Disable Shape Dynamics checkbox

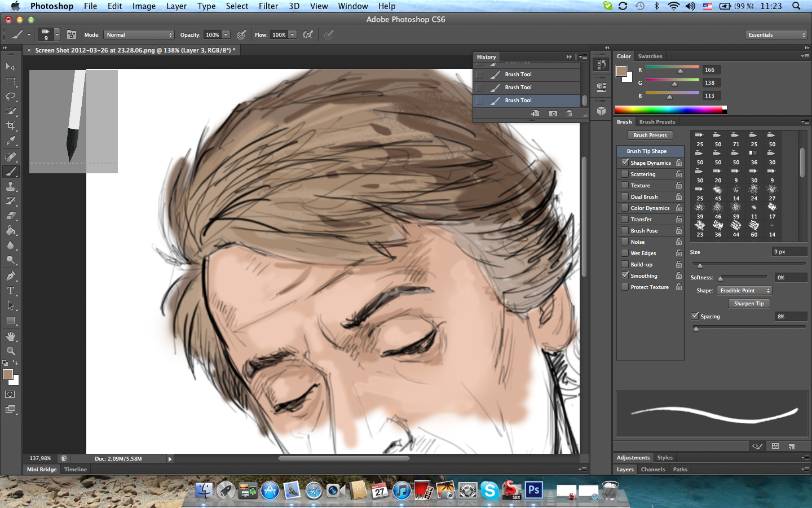625,163
